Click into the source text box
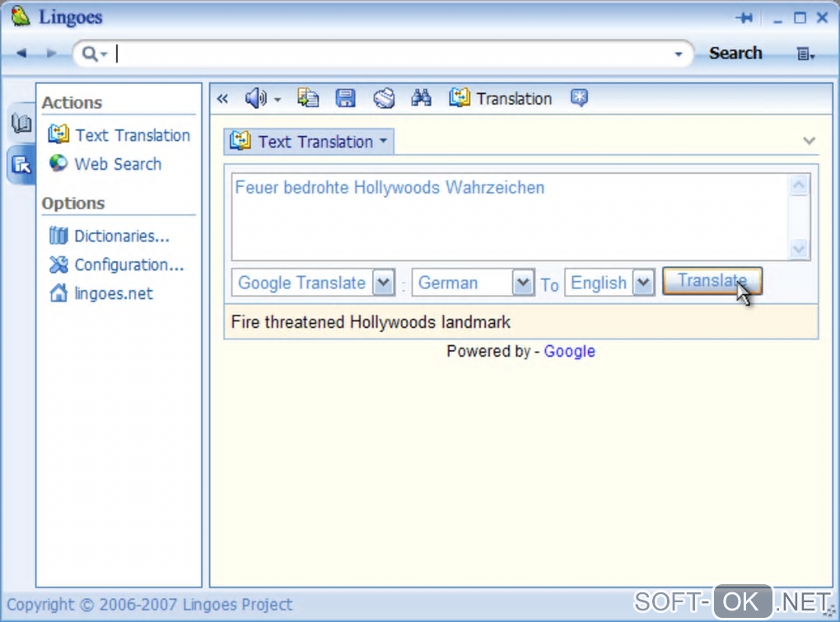840x622 pixels. tap(509, 217)
